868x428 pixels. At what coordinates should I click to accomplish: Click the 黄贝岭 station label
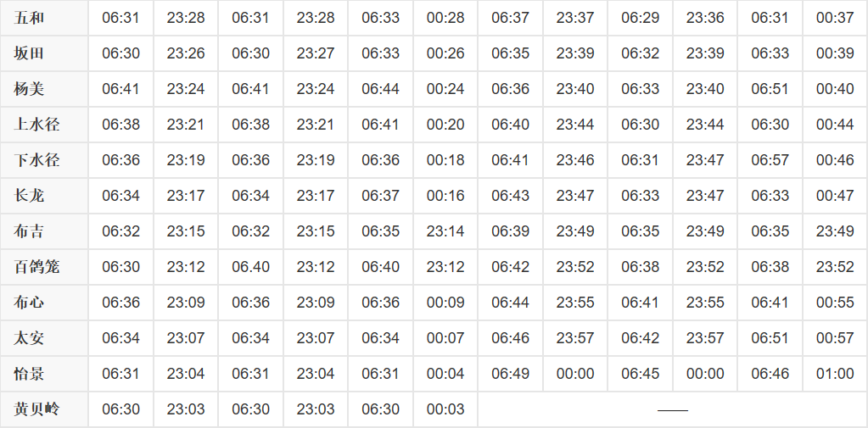[36, 409]
